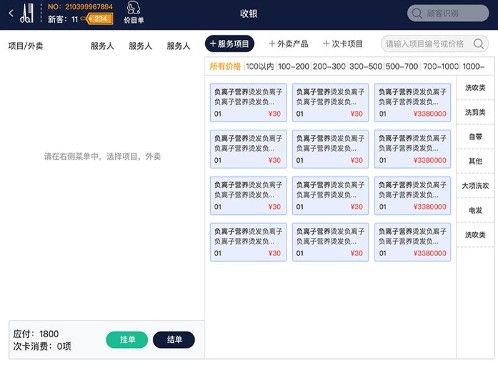Click the order number NO: 210399967894
This screenshot has width=498, height=368.
80,7
